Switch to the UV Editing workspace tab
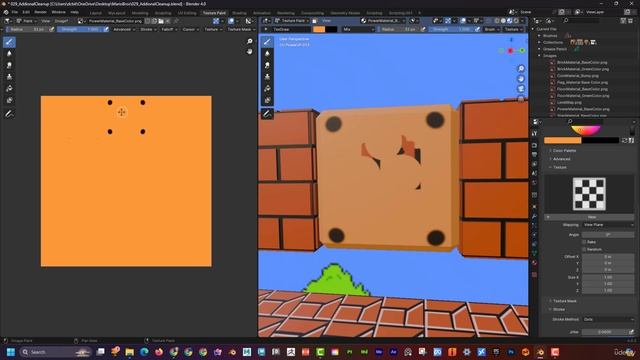The image size is (640, 360). [x=187, y=13]
